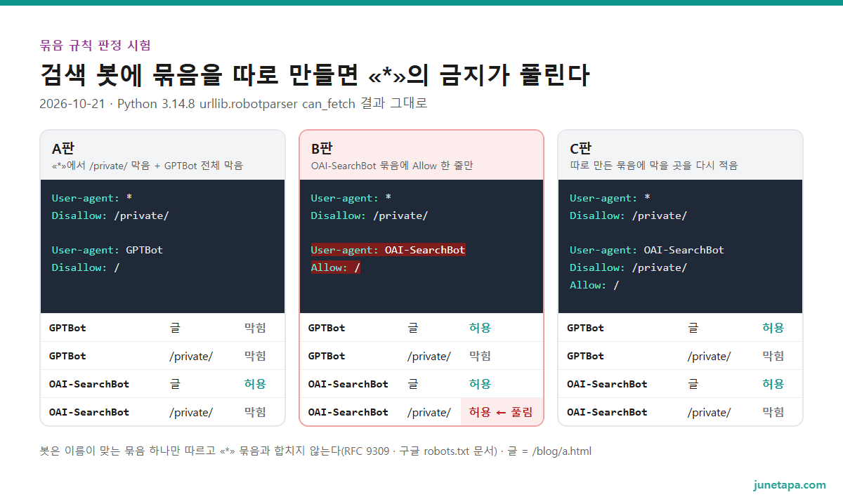843x504 pixels.
Task: Click 'User-agent: *' line in A판 code
Action: coord(92,198)
